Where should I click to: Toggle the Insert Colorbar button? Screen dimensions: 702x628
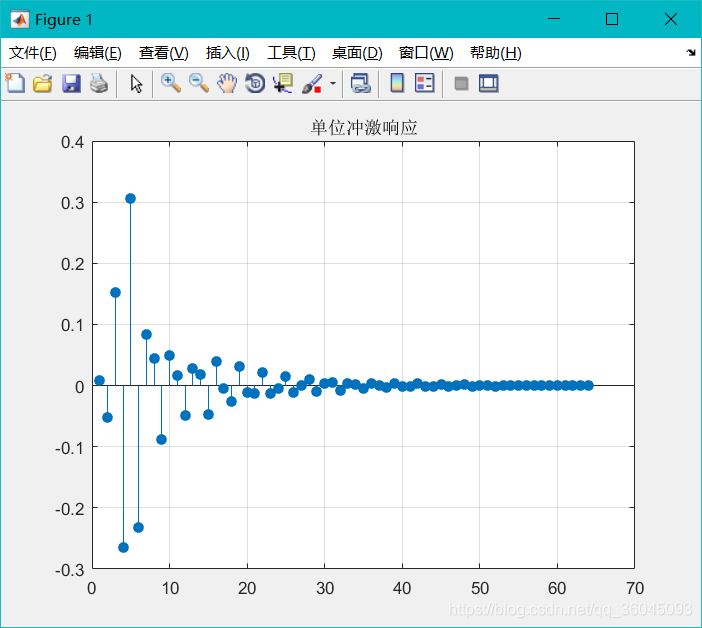coord(397,84)
